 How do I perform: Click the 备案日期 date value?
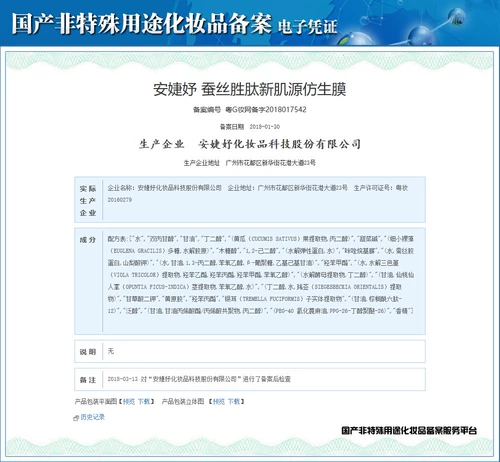coord(265,127)
